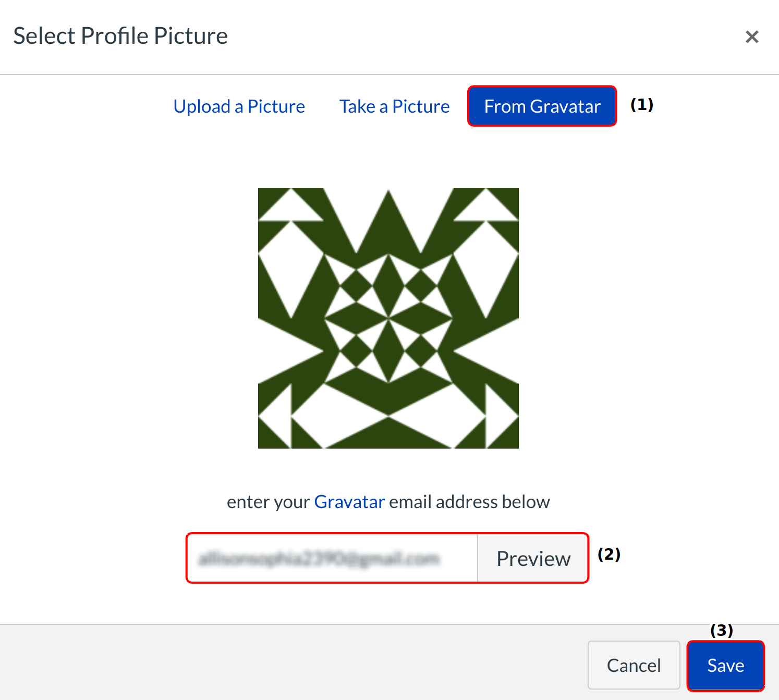
Task: Click the "enter your" instruction text
Action: [269, 502]
